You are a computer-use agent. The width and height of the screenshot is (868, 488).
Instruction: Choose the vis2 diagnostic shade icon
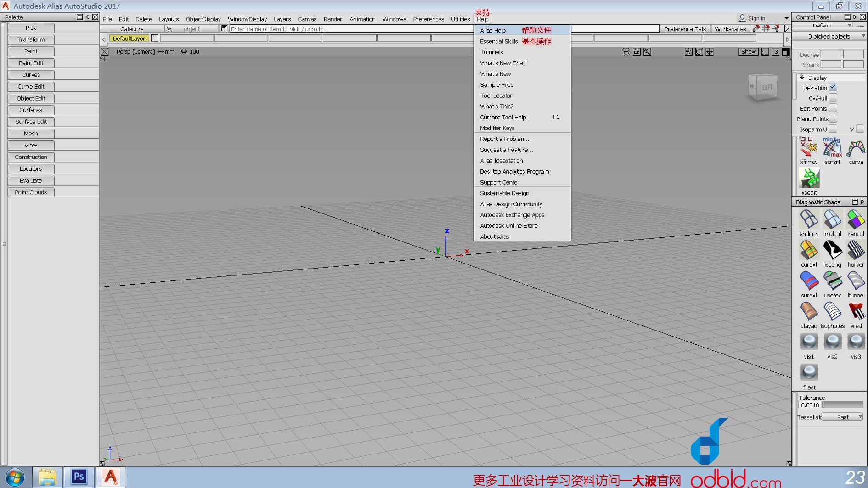832,342
